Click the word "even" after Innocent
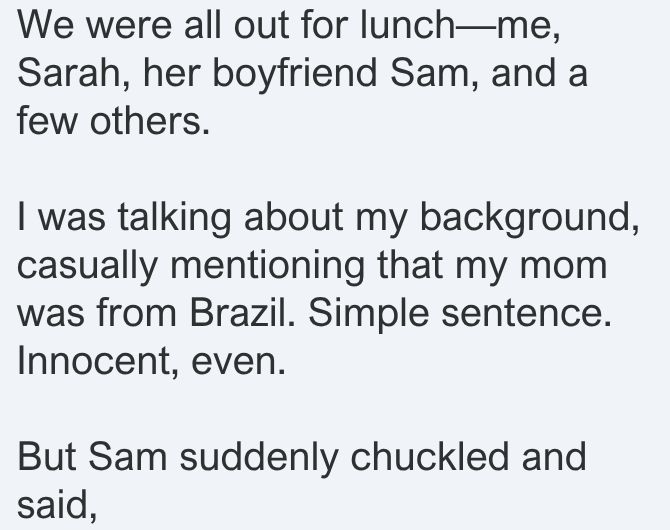 [x=238, y=361]
